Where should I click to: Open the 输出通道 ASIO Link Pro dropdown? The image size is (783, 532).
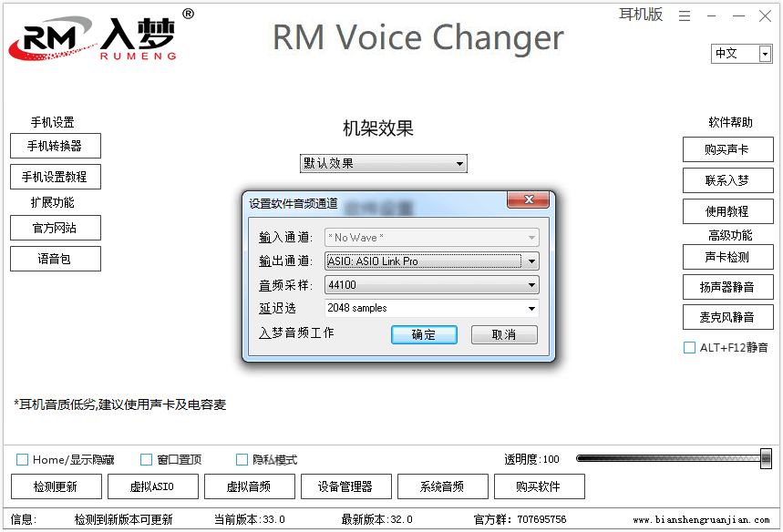pyautogui.click(x=432, y=261)
